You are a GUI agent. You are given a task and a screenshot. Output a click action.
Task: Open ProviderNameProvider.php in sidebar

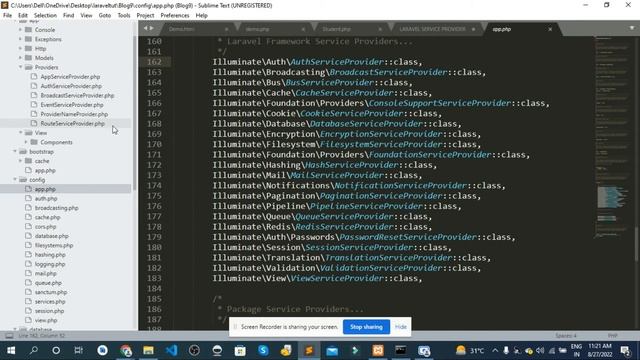74,114
